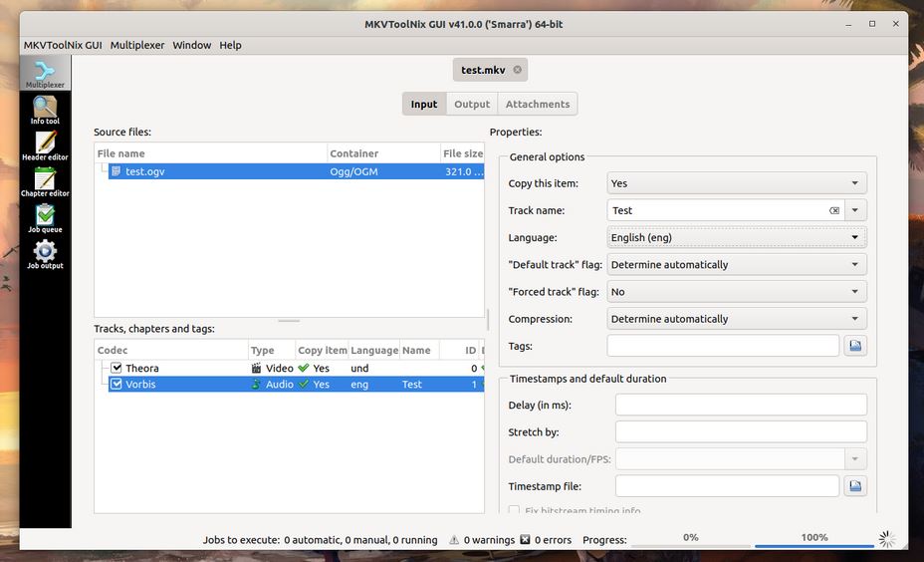Click the green checkmark in Theora Copy item column
This screenshot has height=562, width=924.
[304, 368]
